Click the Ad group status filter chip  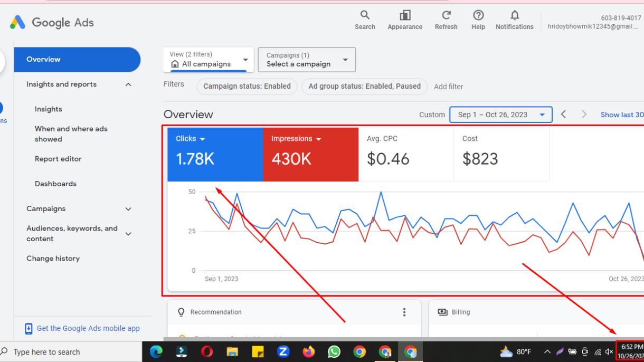[x=365, y=87]
